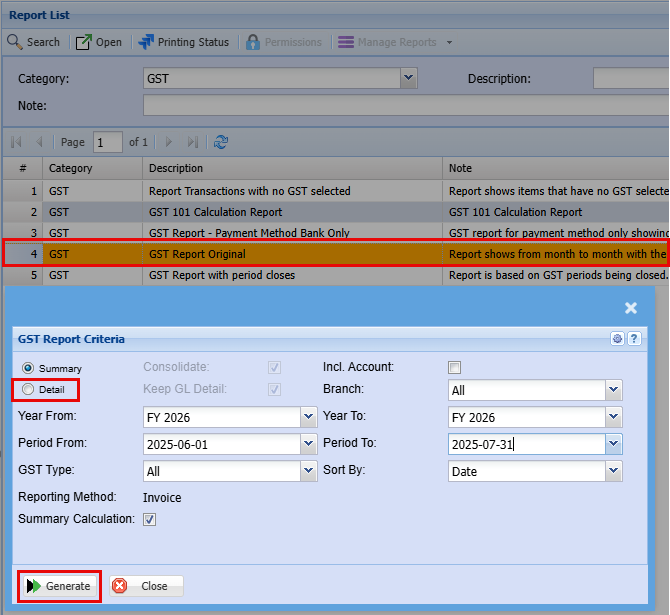Open the selected report with Open icon
The image size is (670, 615).
[x=83, y=42]
